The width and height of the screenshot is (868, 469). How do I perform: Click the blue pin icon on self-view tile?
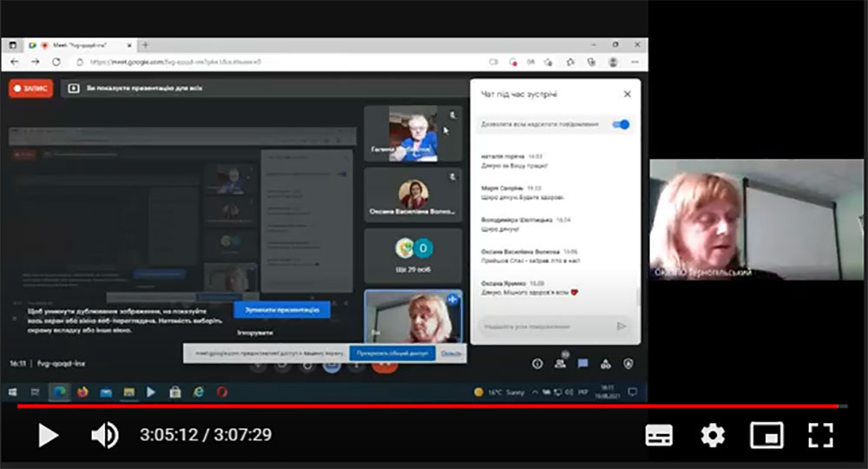[452, 300]
